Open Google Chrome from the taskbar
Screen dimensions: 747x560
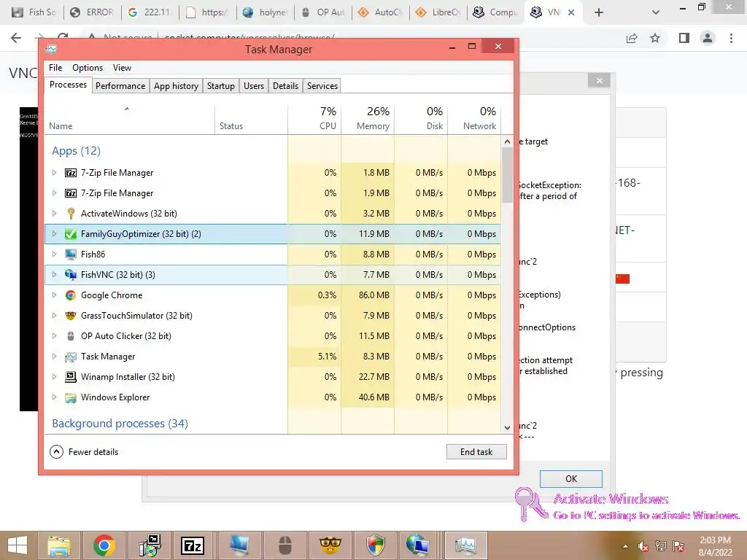(104, 545)
